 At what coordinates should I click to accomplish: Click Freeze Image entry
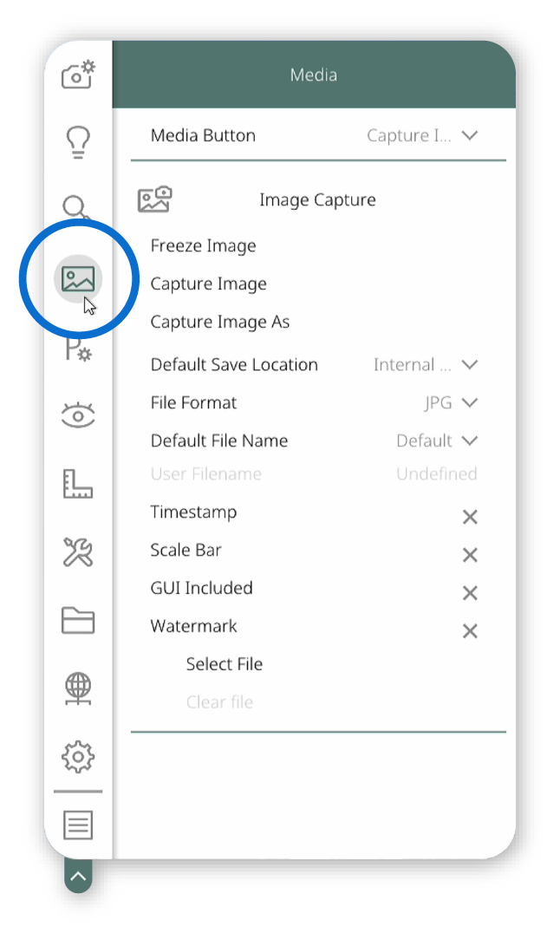(203, 245)
